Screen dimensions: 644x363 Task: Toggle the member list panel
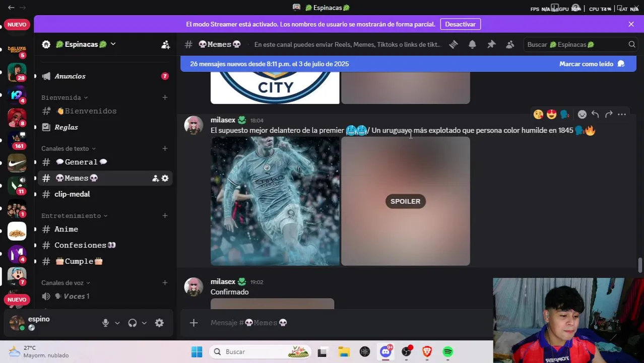[x=510, y=44]
